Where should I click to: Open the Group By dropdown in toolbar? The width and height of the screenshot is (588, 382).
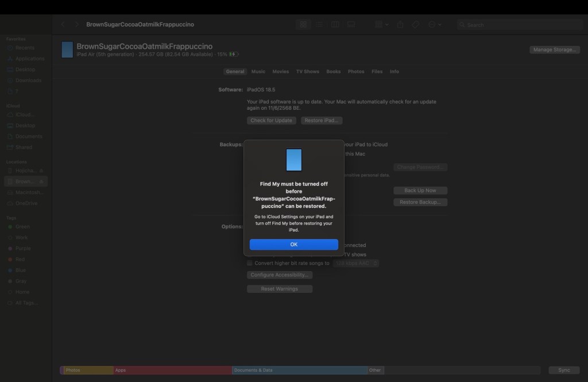click(381, 25)
